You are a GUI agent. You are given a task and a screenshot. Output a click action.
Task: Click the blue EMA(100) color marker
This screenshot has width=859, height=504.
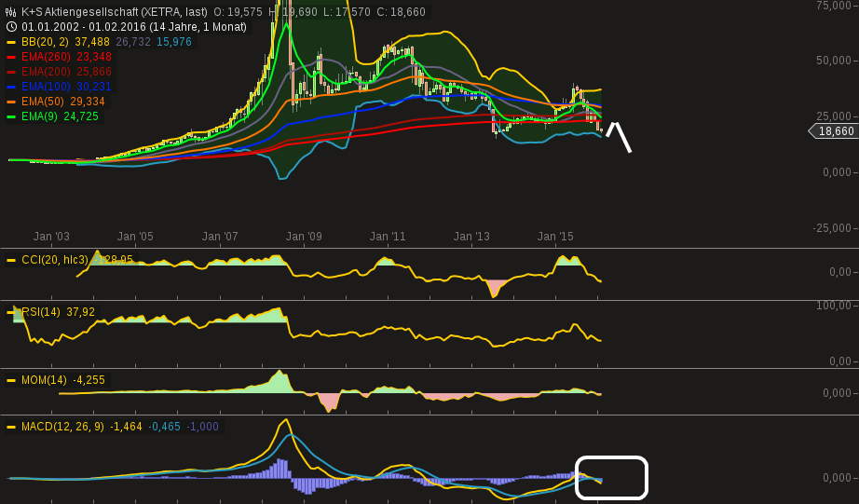click(x=11, y=87)
